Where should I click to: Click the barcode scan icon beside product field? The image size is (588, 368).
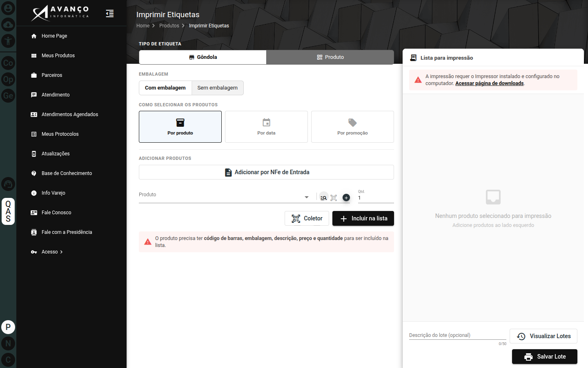tap(334, 197)
